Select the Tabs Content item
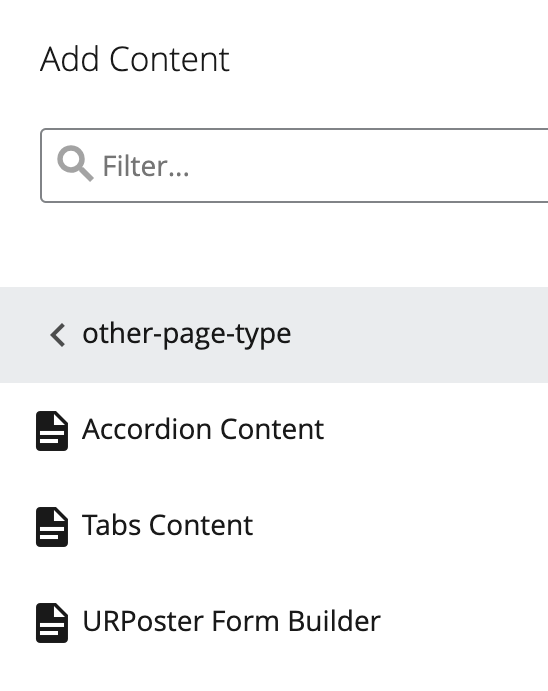 (x=274, y=527)
